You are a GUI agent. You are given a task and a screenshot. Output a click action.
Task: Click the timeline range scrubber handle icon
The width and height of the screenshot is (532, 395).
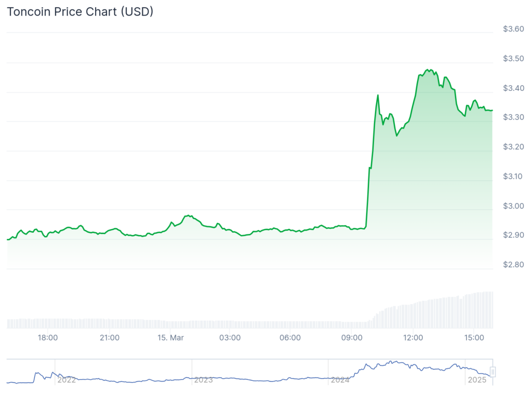[x=492, y=372]
